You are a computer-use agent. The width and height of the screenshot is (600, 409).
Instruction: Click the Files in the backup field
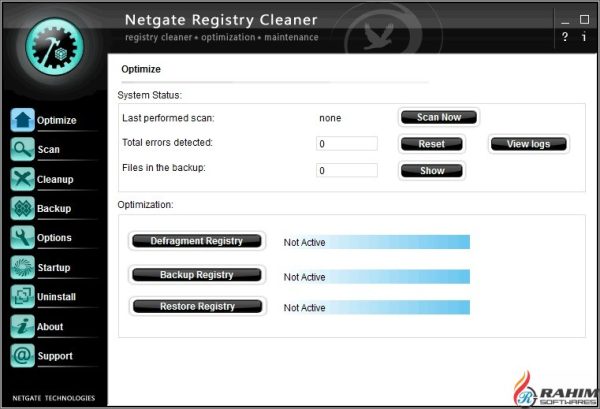click(347, 170)
